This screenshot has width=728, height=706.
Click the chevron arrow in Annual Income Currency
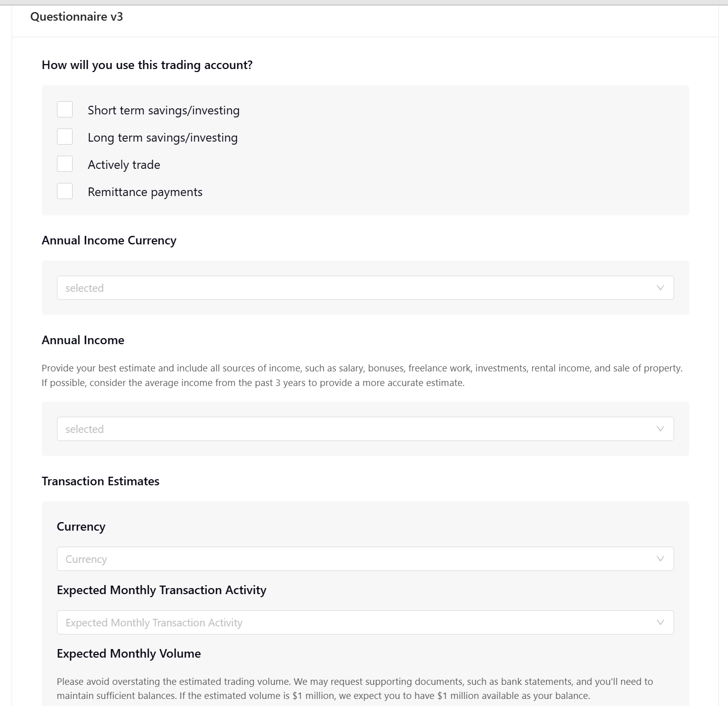point(660,288)
